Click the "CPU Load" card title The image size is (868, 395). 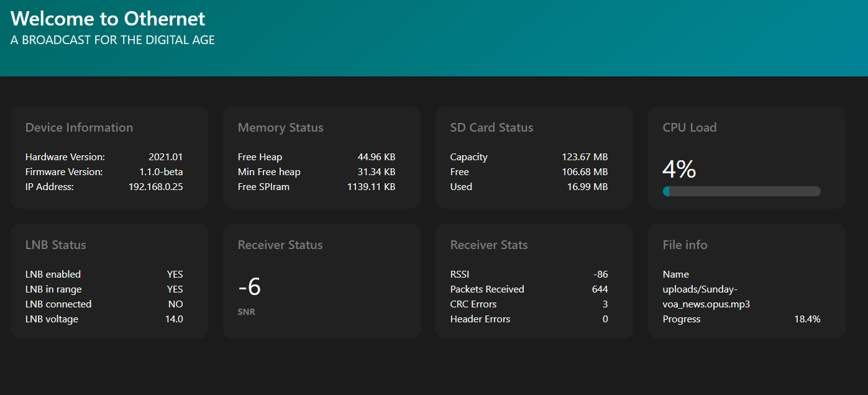coord(690,127)
